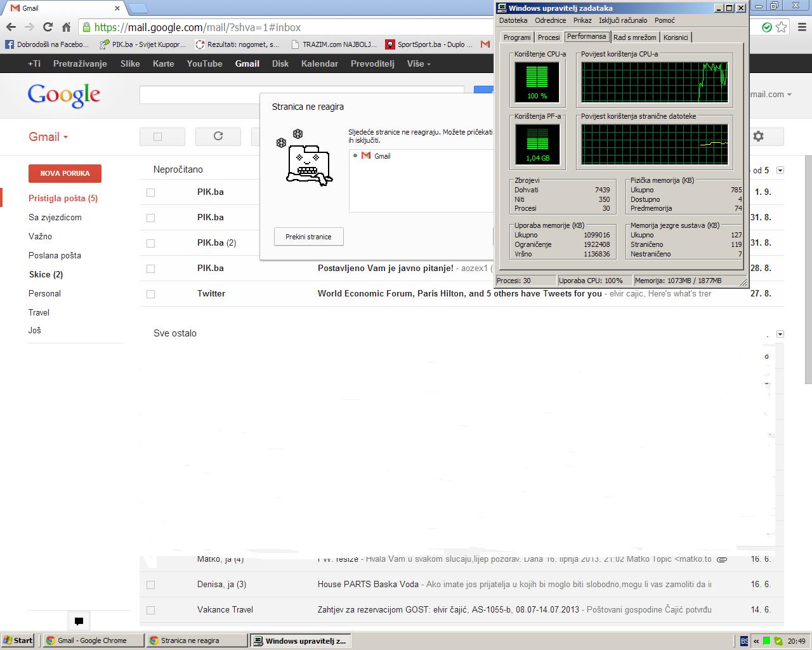Click the Korištenje CPU-a 100 % meter

537,83
